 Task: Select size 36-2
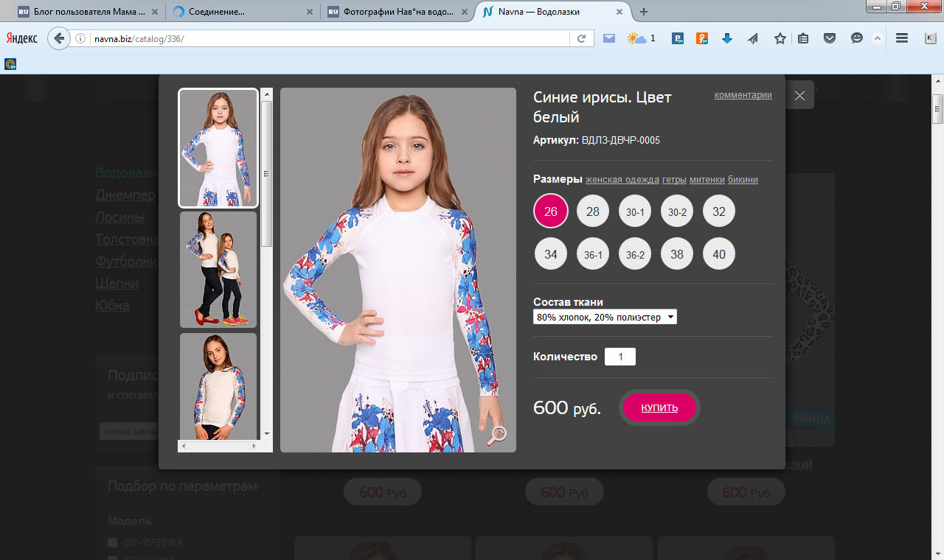coord(635,254)
